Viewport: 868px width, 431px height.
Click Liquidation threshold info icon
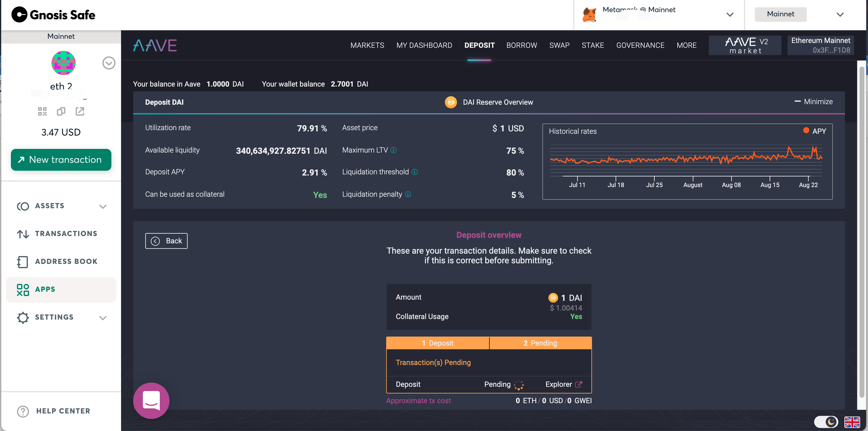415,172
